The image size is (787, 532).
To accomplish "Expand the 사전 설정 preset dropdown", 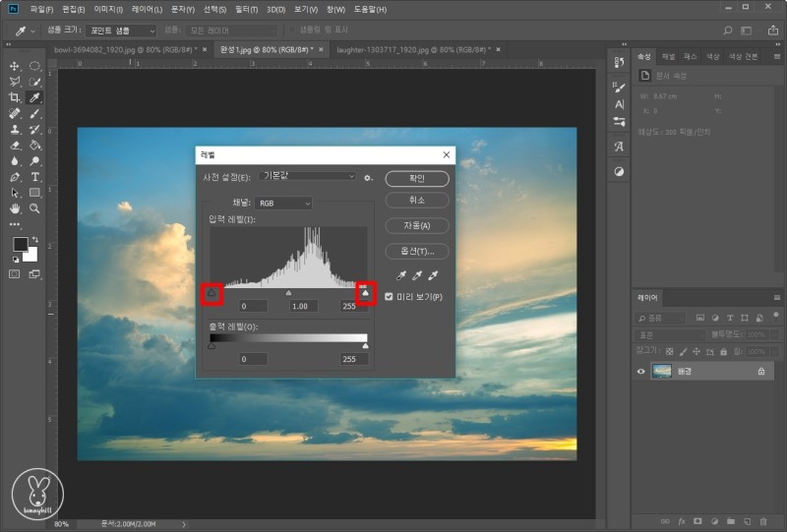I will pos(308,177).
